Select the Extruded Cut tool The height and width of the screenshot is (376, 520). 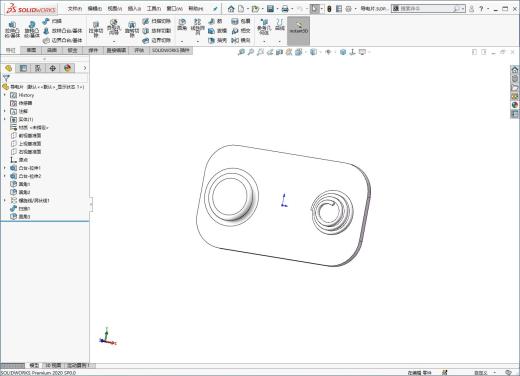pyautogui.click(x=96, y=29)
